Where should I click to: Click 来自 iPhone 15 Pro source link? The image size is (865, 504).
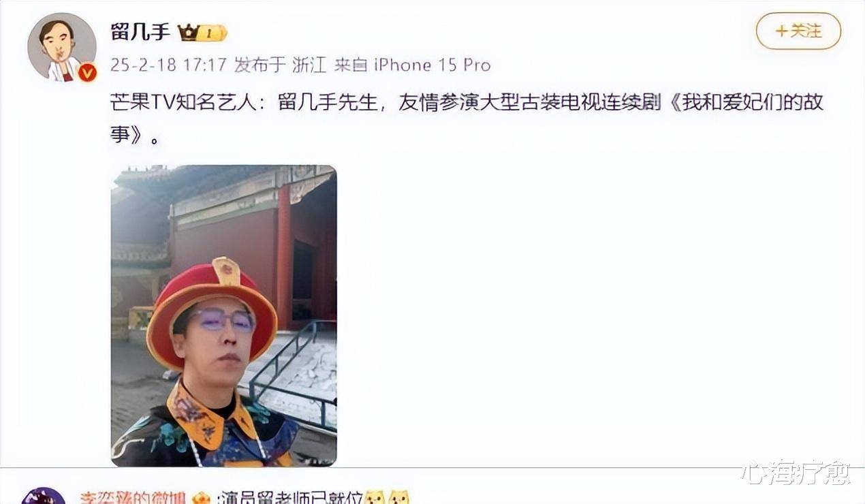(412, 65)
